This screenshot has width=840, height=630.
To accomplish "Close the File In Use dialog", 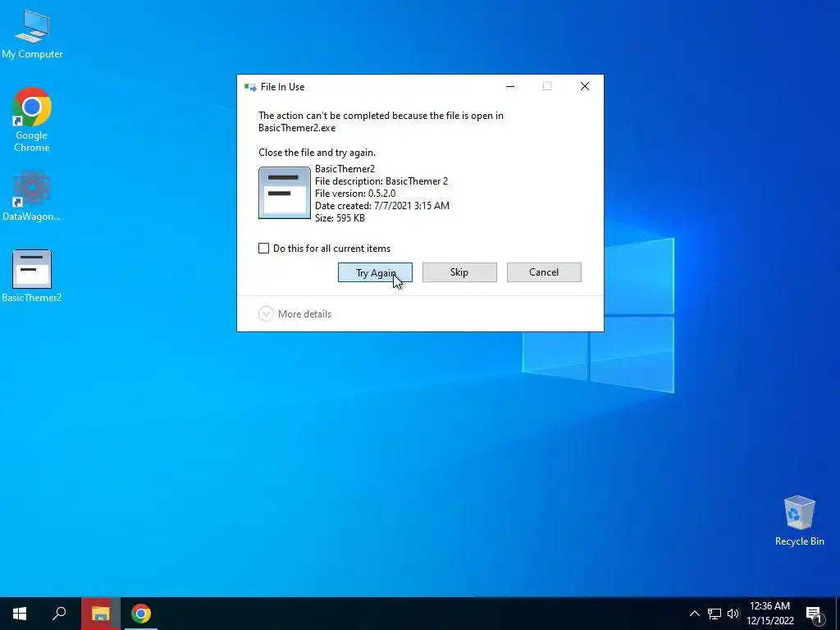I will click(x=584, y=86).
